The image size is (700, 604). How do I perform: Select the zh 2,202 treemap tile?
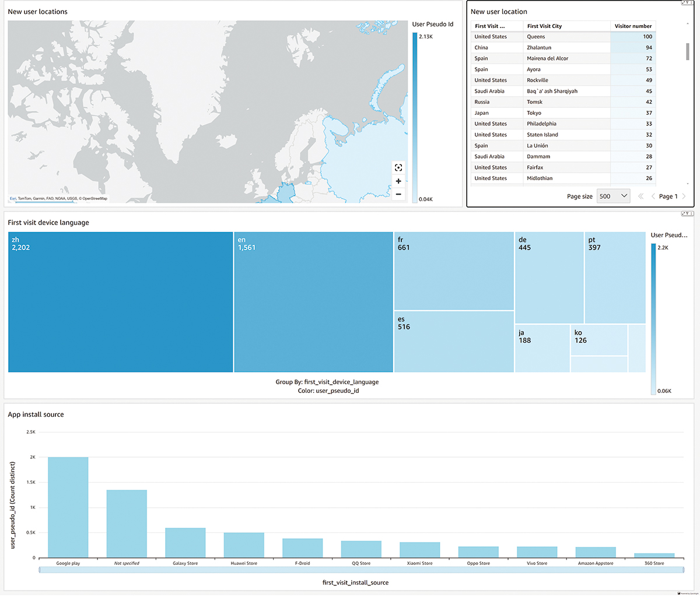click(120, 302)
